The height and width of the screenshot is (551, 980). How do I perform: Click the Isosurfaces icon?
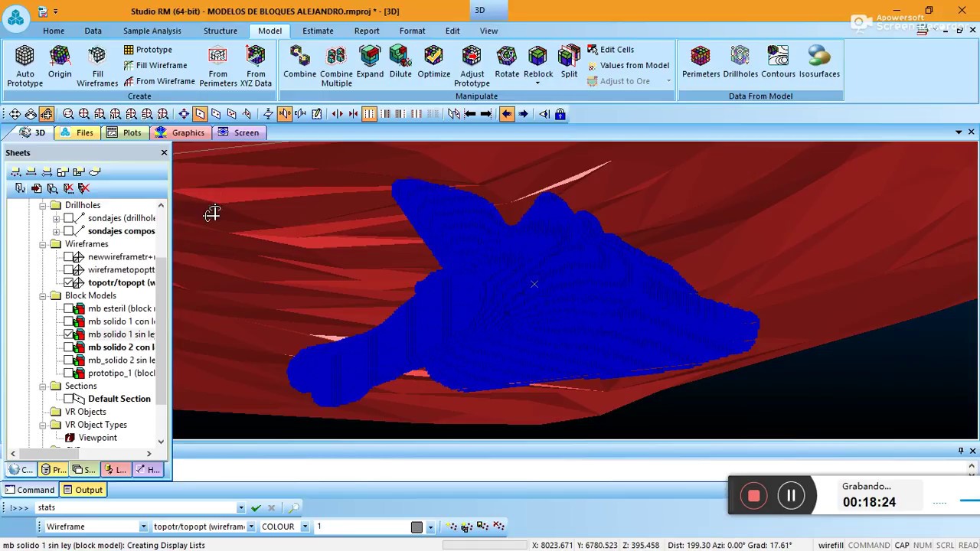tap(819, 61)
